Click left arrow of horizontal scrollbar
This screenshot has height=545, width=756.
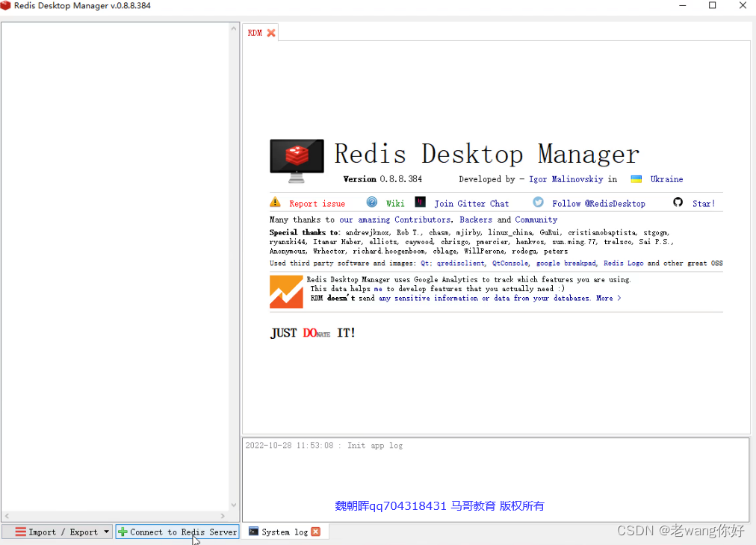click(7, 516)
